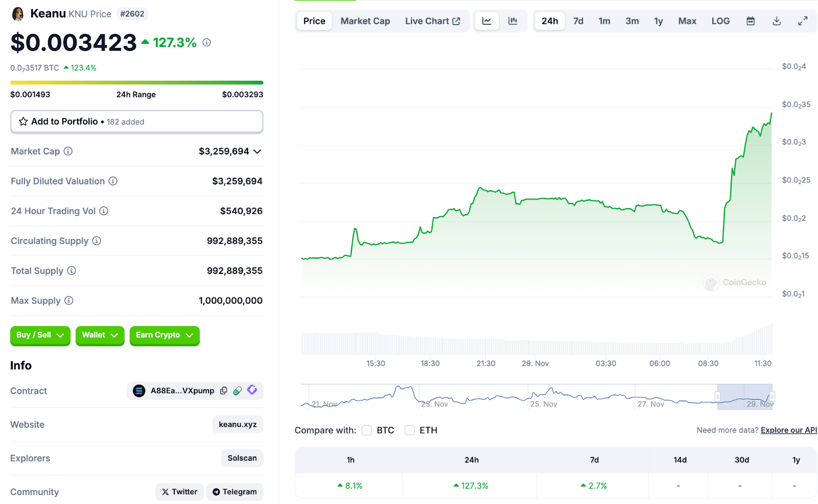Click the Keanu coin logo icon
The height and width of the screenshot is (504, 818).
click(18, 14)
